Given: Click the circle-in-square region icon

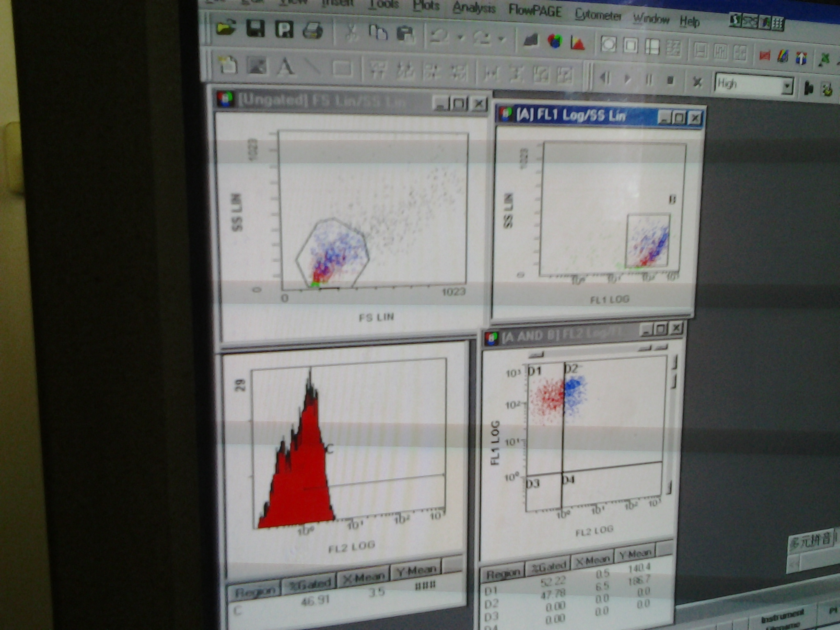Looking at the screenshot, I should (x=608, y=44).
